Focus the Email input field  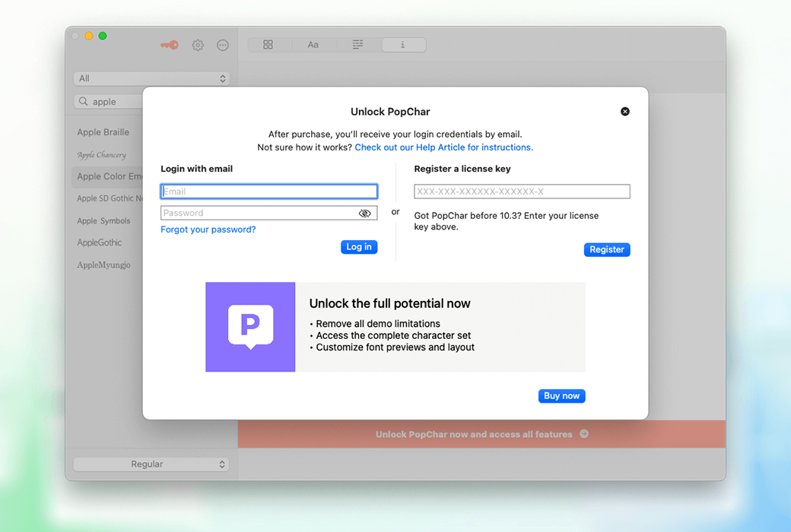pyautogui.click(x=269, y=192)
